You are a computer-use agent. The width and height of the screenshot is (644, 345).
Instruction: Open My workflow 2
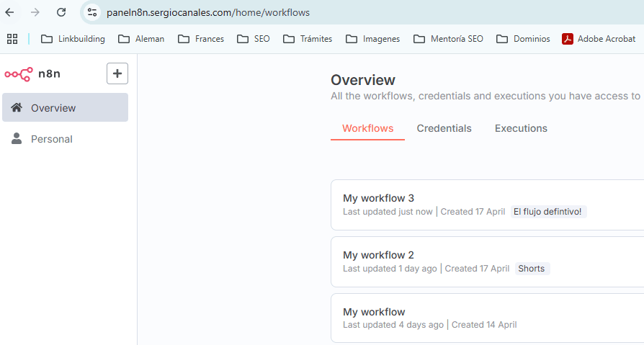click(378, 255)
